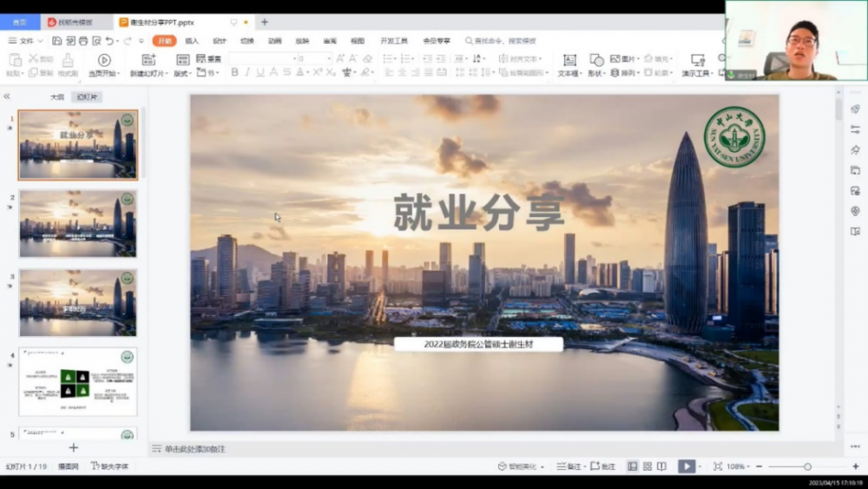Open Presentation Tools (演示工具)
The image size is (868, 489).
(697, 61)
